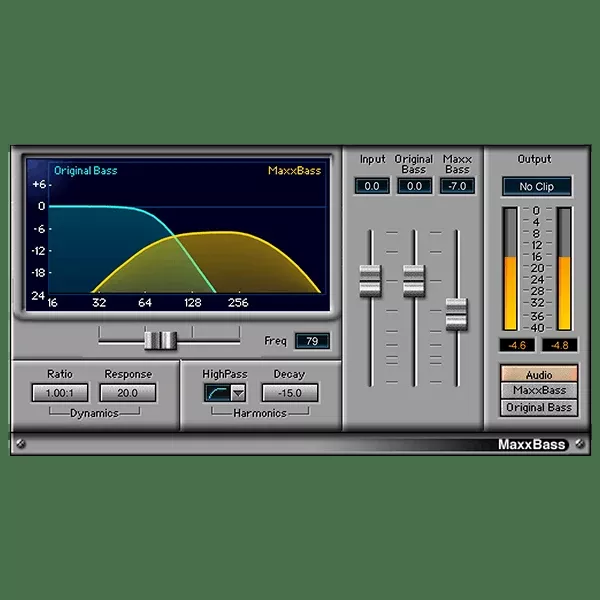Click the Input fader handle

[370, 281]
